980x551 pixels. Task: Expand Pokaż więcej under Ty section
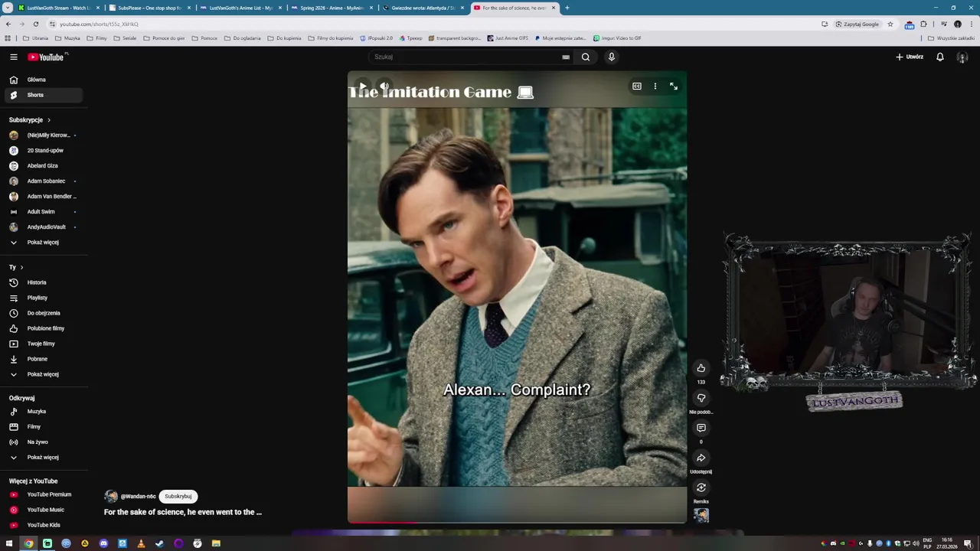coord(44,374)
